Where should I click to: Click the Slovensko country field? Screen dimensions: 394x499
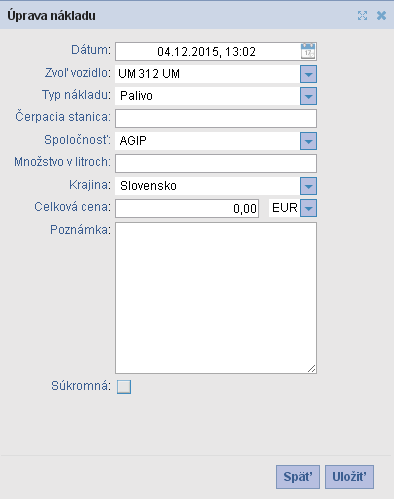207,186
